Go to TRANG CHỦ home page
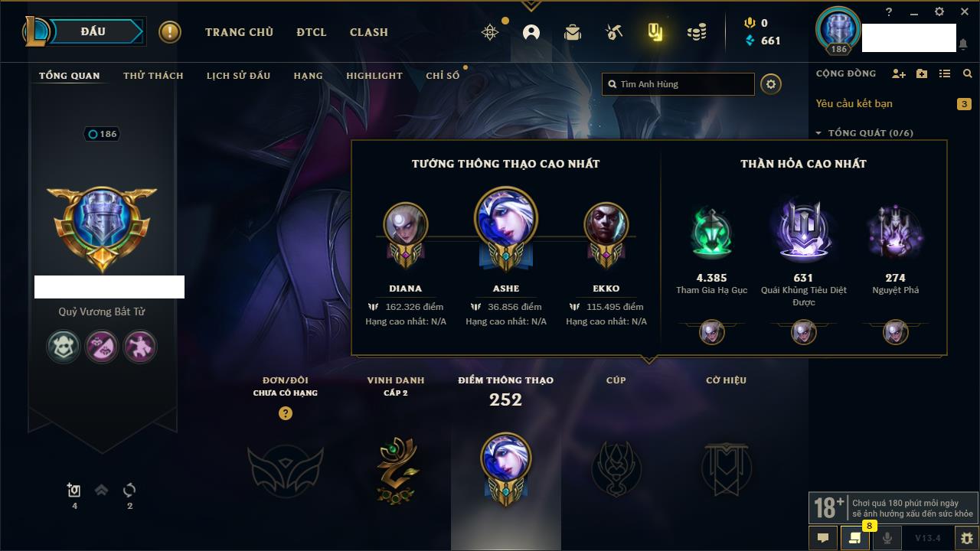This screenshot has height=551, width=980. (239, 32)
